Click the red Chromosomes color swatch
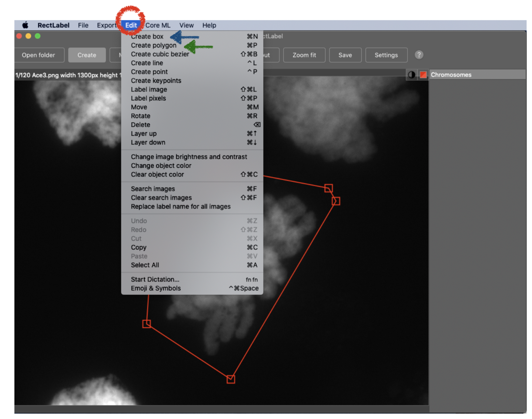 tap(423, 75)
